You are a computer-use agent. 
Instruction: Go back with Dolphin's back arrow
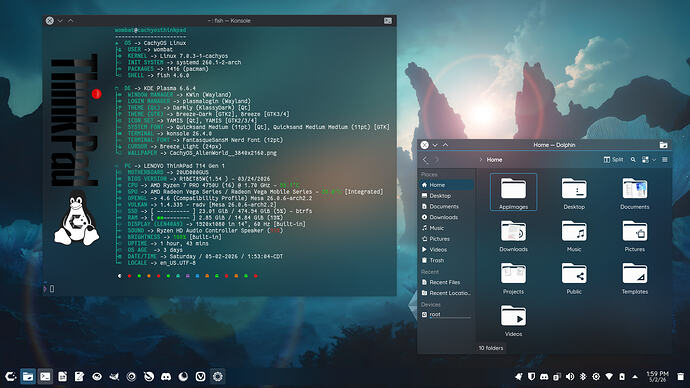pyautogui.click(x=425, y=160)
